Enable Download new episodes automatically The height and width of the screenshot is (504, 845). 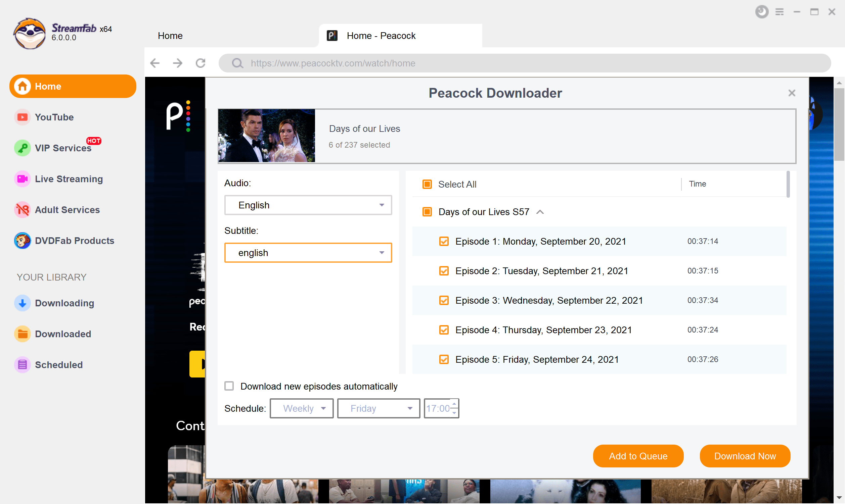point(228,386)
